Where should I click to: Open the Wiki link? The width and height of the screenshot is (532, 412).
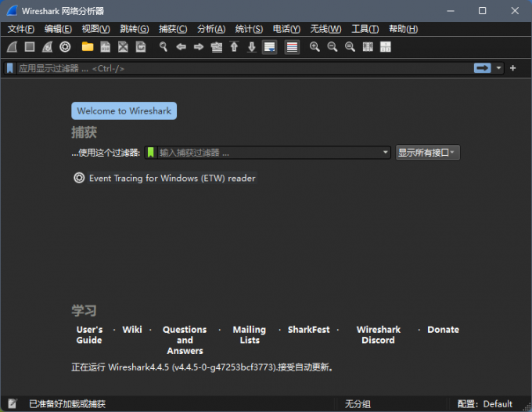coord(132,330)
